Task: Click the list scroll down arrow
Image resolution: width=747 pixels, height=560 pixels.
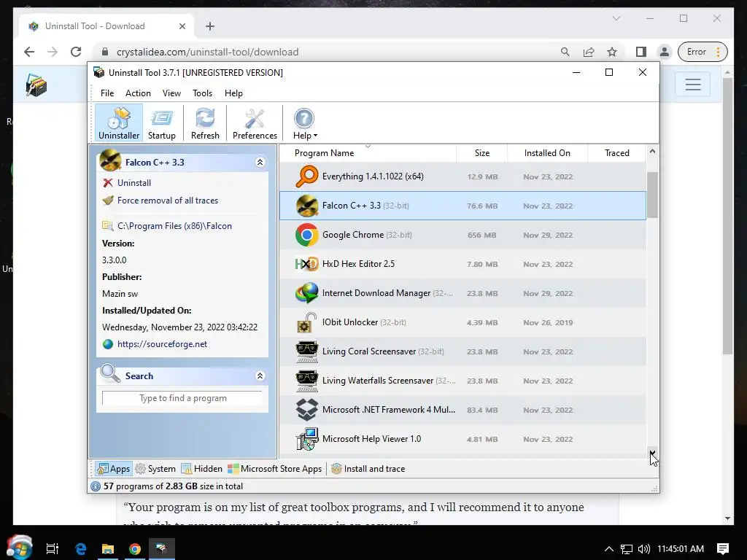Action: click(652, 452)
